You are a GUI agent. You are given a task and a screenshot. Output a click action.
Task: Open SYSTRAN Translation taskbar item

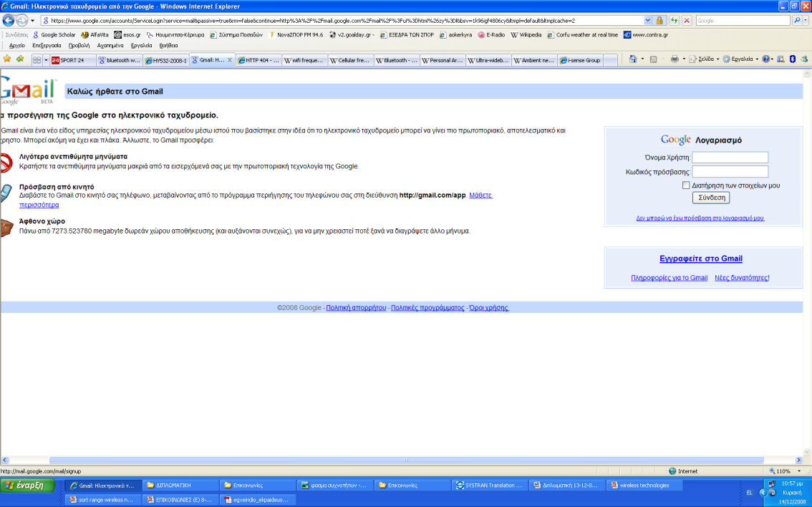coord(490,486)
